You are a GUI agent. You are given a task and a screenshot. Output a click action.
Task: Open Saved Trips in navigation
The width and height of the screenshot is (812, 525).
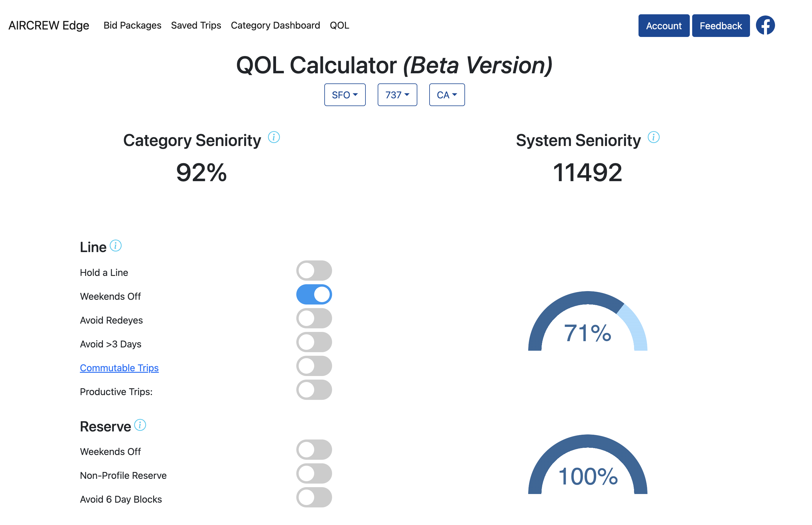196,25
